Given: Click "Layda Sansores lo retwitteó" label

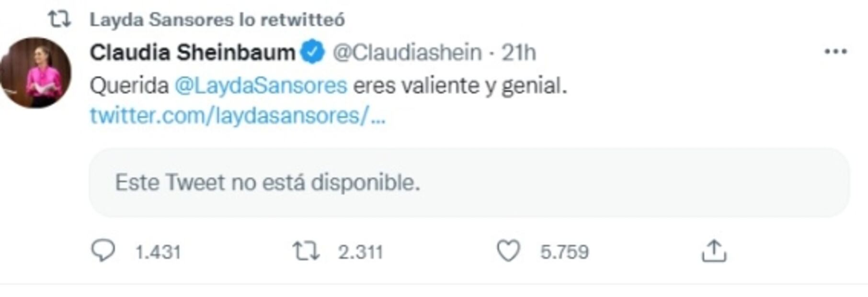Looking at the screenshot, I should click(x=217, y=20).
